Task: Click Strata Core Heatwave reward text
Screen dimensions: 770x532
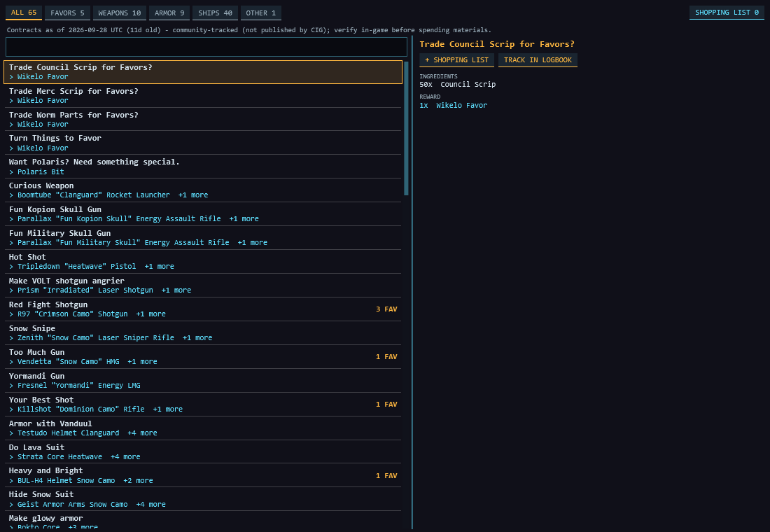Action: click(x=60, y=457)
